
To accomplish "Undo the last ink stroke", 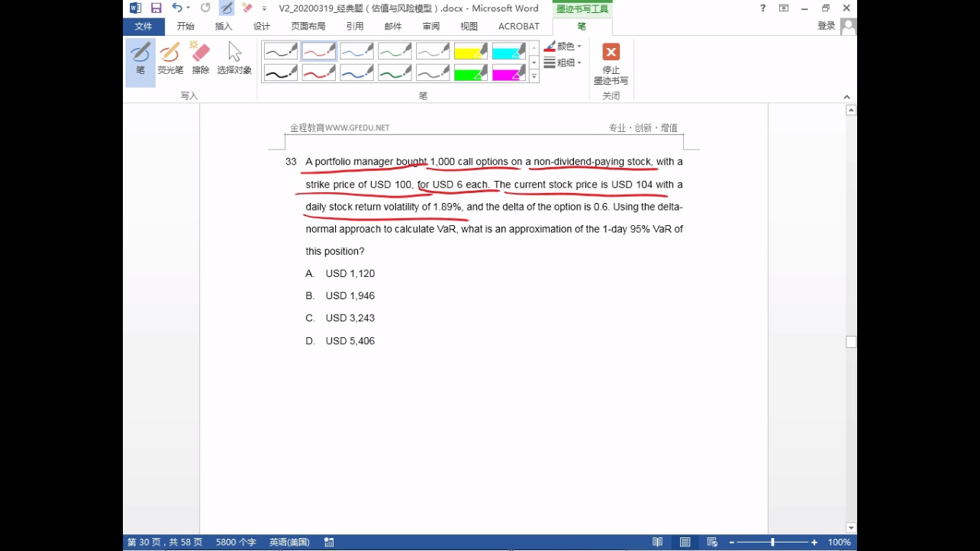I will tap(177, 8).
